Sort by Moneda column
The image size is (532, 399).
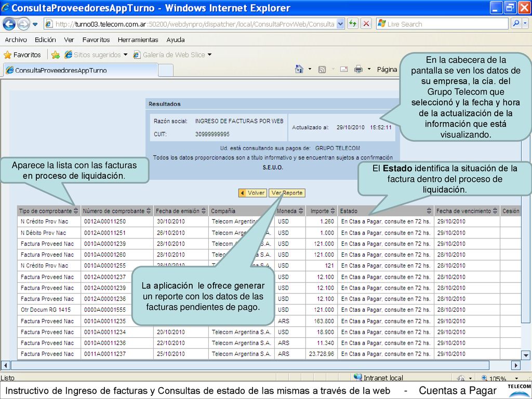[301, 211]
